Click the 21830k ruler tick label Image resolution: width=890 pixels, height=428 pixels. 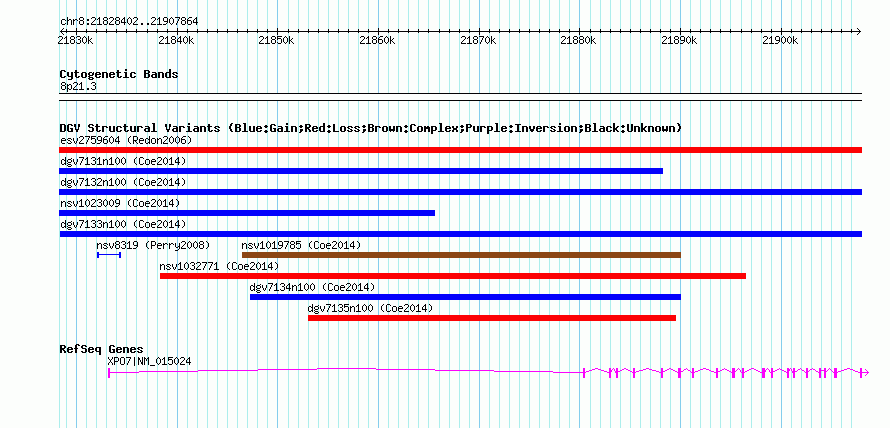pos(75,40)
